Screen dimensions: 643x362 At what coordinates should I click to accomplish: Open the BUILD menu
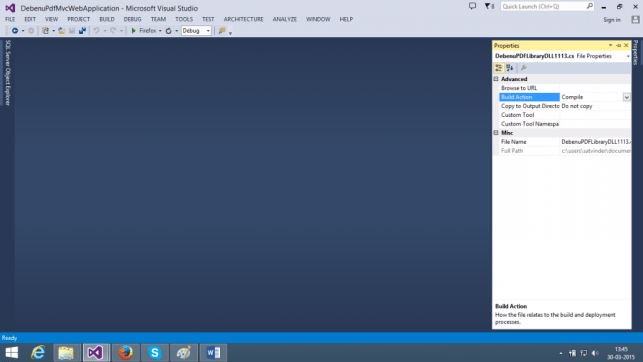pos(107,19)
